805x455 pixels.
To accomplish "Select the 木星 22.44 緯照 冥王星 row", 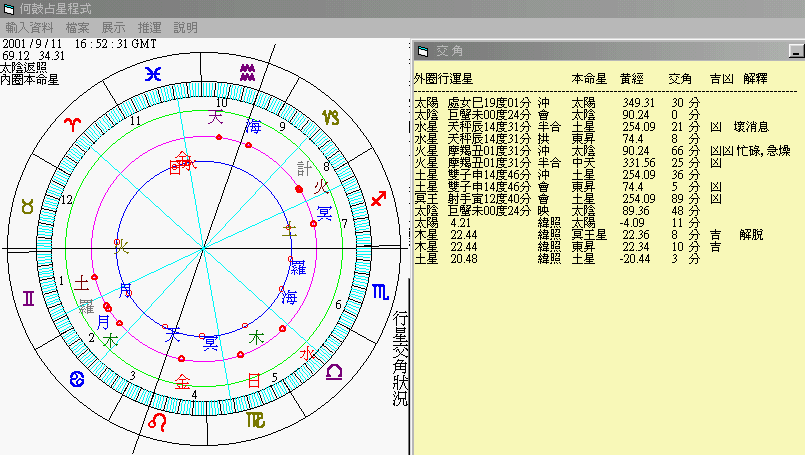I will 589,235.
